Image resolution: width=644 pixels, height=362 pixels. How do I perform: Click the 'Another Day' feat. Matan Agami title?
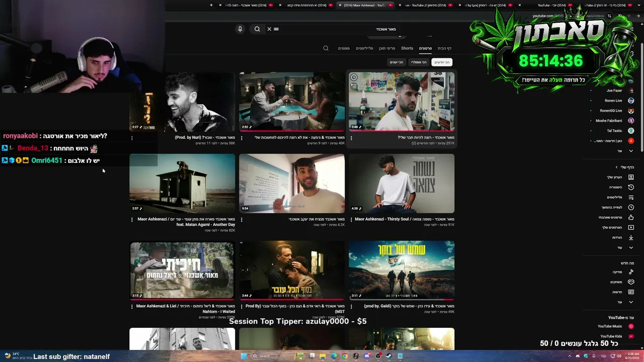coord(186,222)
